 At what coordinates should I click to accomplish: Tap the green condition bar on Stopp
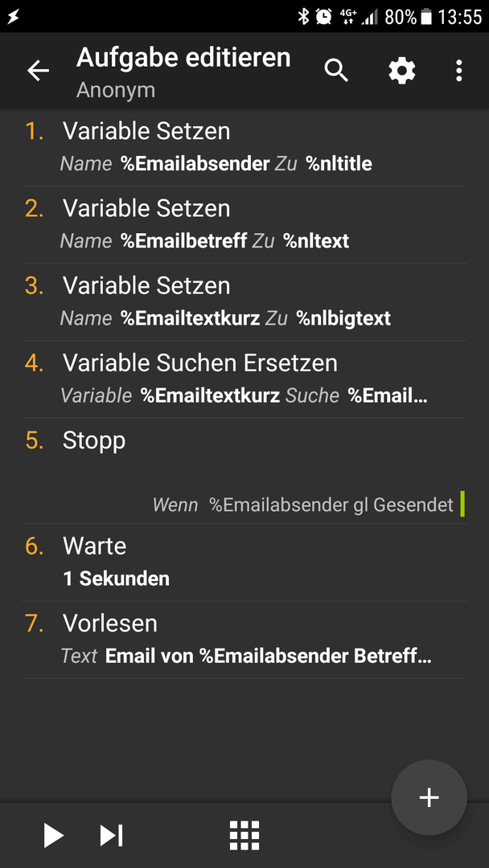pos(462,505)
